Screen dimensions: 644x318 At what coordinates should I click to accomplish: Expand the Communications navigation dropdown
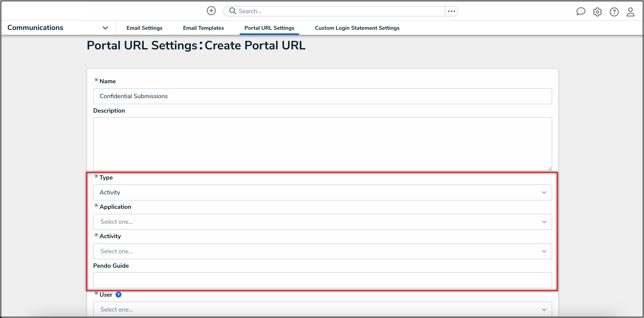105,28
